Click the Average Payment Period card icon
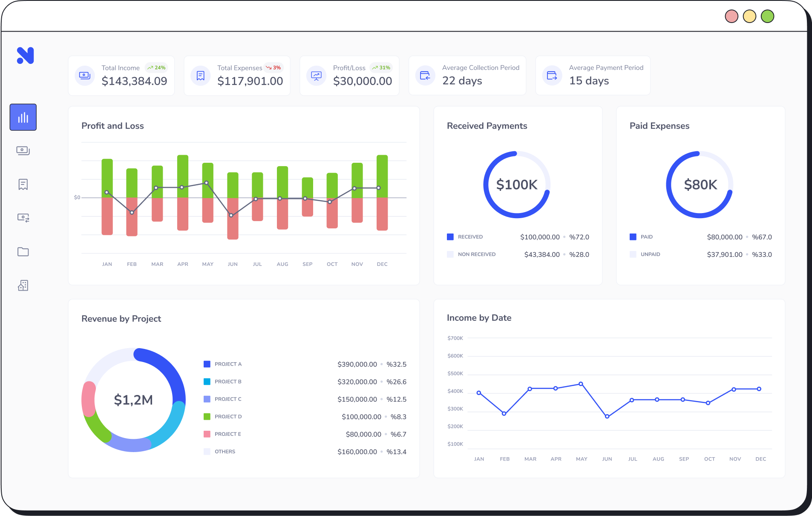The image size is (812, 516). tap(552, 75)
